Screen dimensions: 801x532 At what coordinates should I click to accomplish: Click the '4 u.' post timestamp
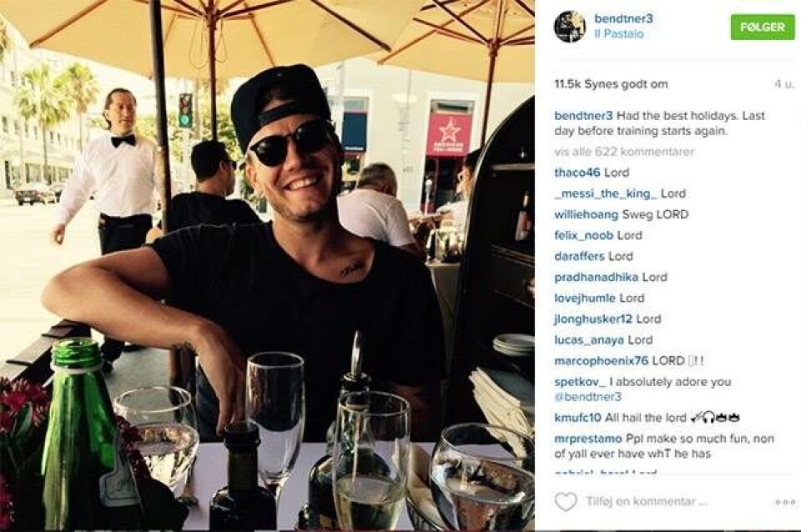pyautogui.click(x=784, y=84)
